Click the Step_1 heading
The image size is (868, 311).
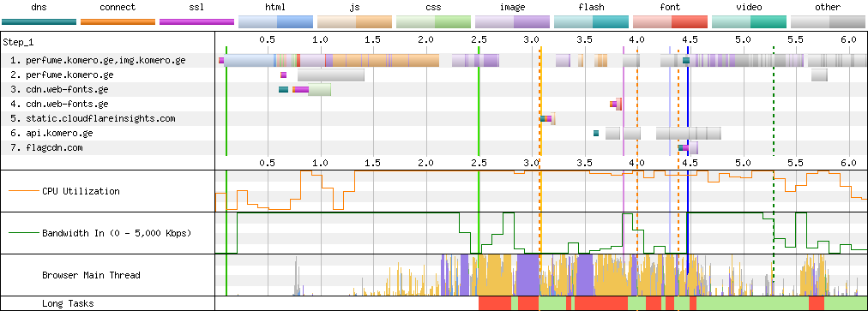(18, 42)
